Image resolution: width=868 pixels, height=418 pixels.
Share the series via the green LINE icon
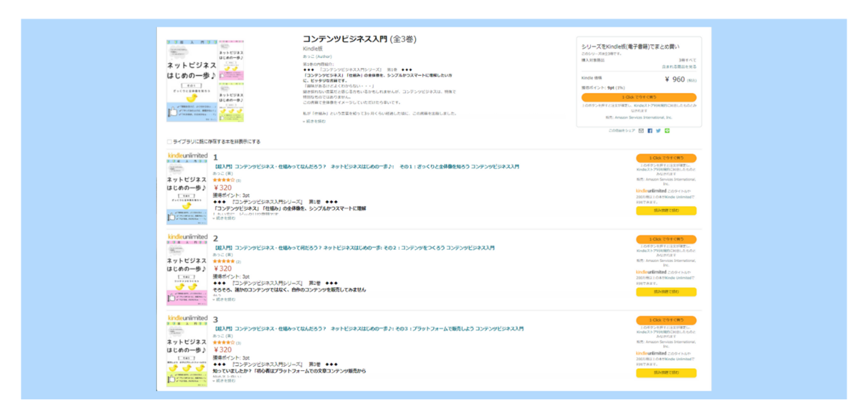(x=667, y=131)
